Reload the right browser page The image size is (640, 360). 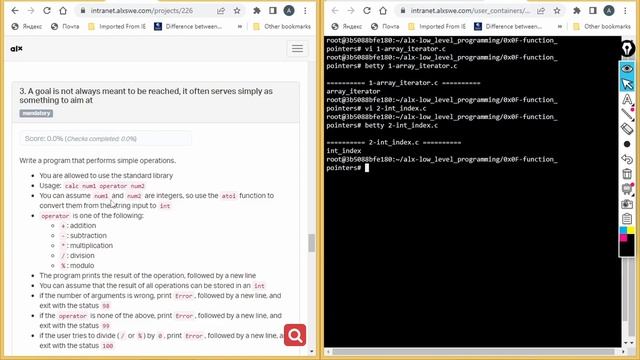pos(367,11)
